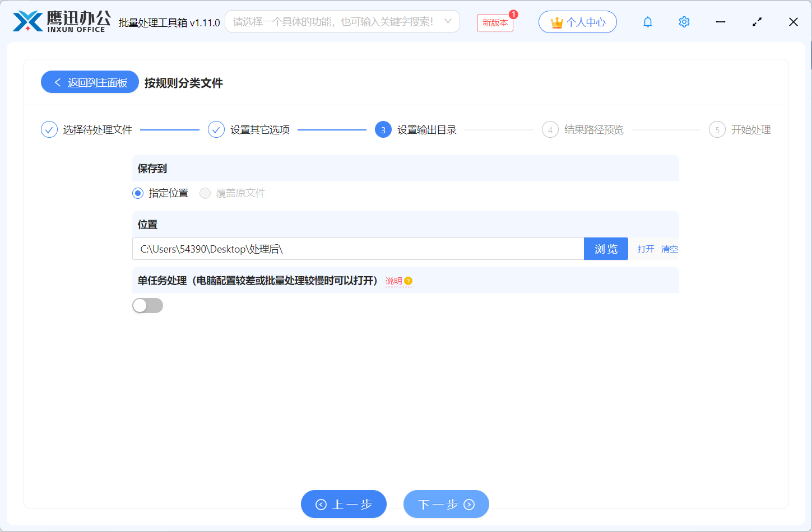The height and width of the screenshot is (532, 812).
Task: Click the orange question mark help icon
Action: pos(408,281)
